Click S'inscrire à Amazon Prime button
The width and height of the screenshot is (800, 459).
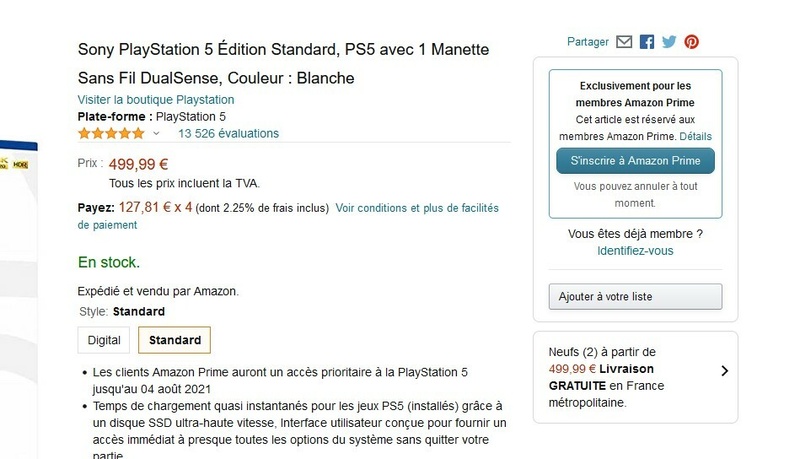pyautogui.click(x=635, y=160)
